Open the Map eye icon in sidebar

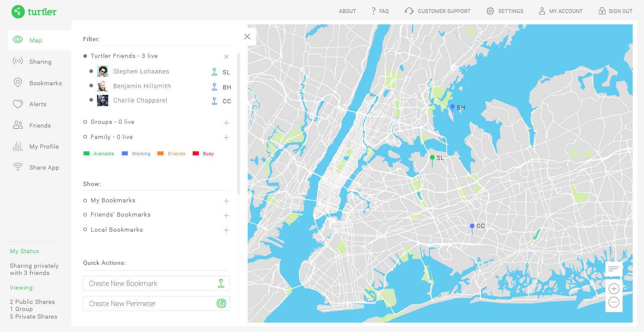pyautogui.click(x=18, y=40)
